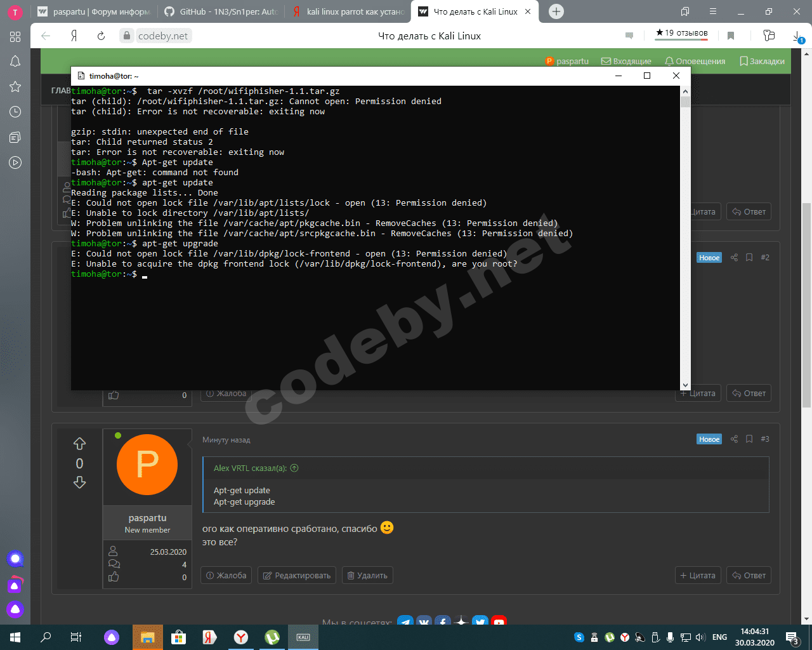812x650 pixels.
Task: Toggle bookmark on post #2
Action: [x=749, y=258]
